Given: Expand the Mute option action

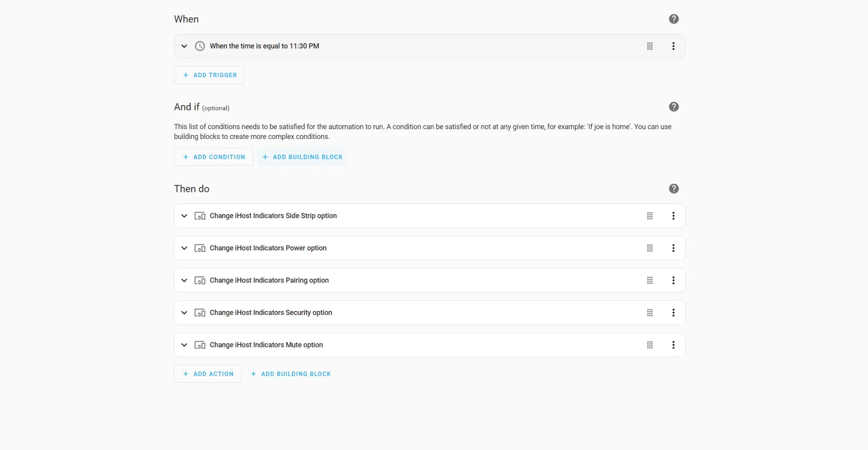Looking at the screenshot, I should tap(184, 345).
